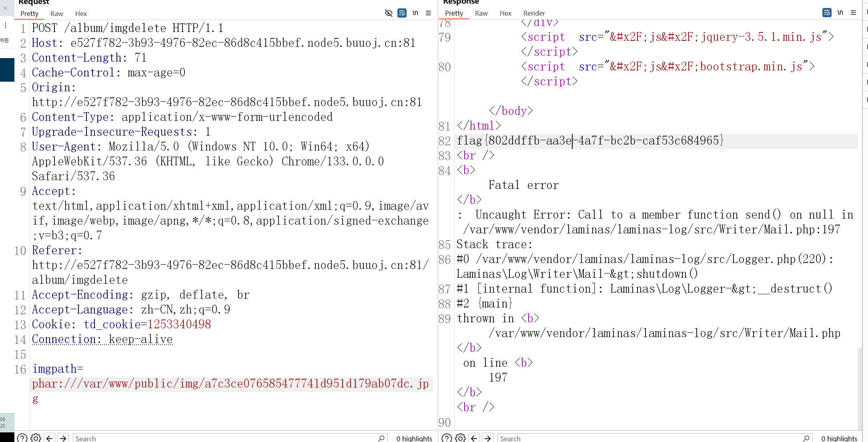This screenshot has width=868, height=442.
Task: Click the Content-Length value 71
Action: tap(140, 58)
